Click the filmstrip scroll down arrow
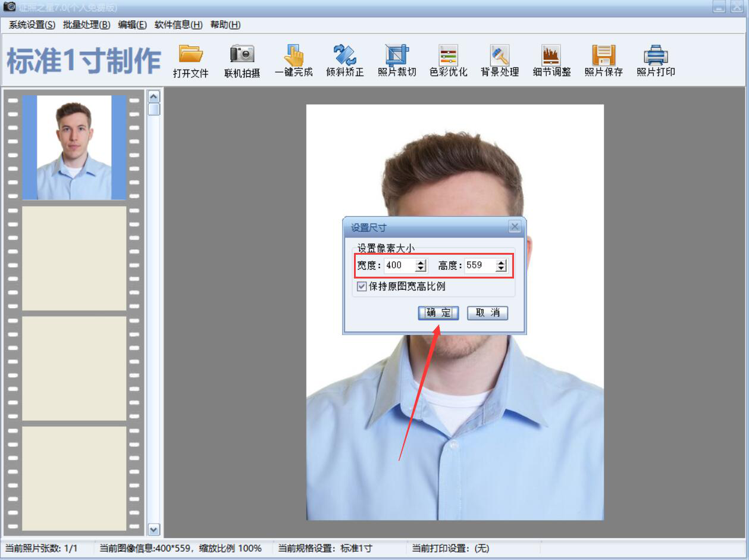This screenshot has height=560, width=749. click(153, 529)
